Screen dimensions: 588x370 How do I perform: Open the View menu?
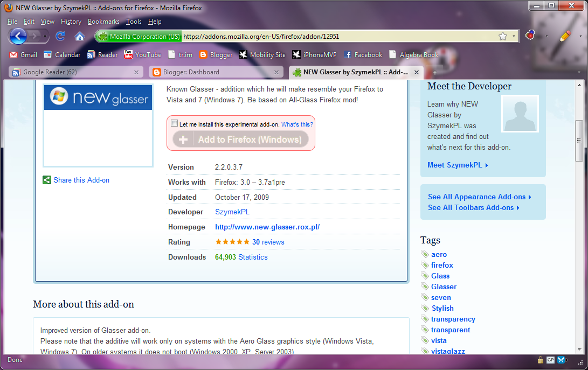(47, 22)
